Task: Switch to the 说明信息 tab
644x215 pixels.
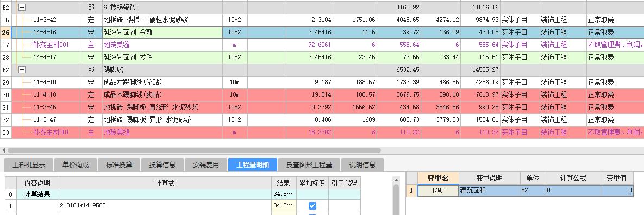Action: [362, 165]
